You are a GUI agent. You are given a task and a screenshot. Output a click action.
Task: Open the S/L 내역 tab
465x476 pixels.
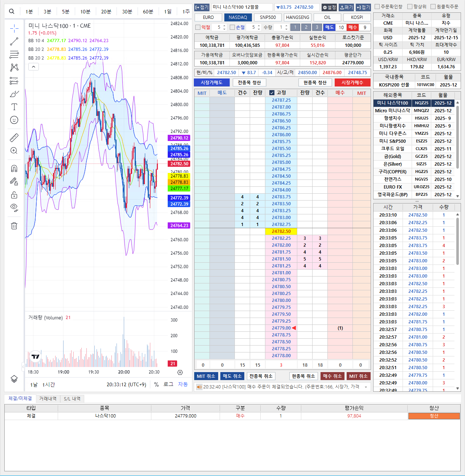click(x=72, y=399)
